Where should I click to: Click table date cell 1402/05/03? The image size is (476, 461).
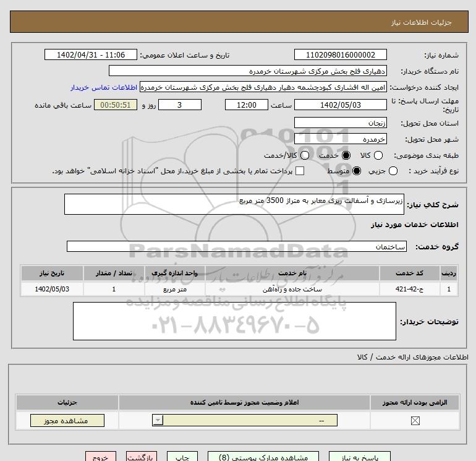(52, 289)
